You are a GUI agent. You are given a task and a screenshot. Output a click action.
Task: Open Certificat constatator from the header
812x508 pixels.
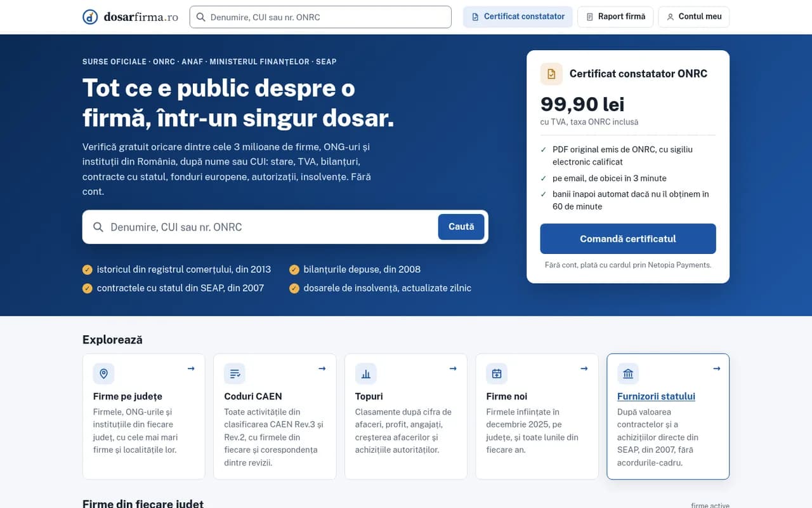click(x=518, y=17)
